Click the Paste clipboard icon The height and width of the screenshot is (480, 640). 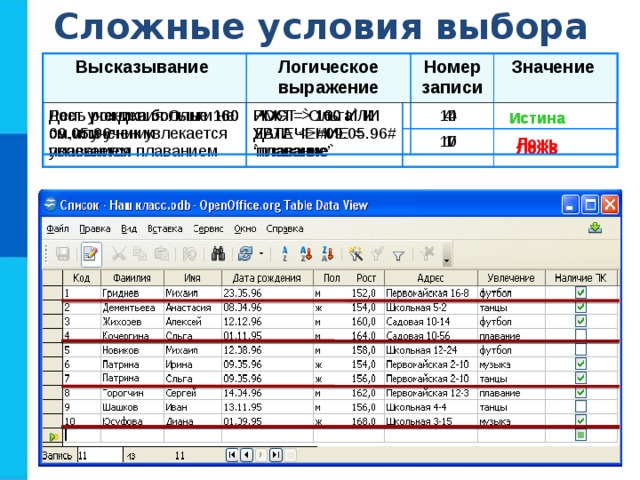[162, 254]
